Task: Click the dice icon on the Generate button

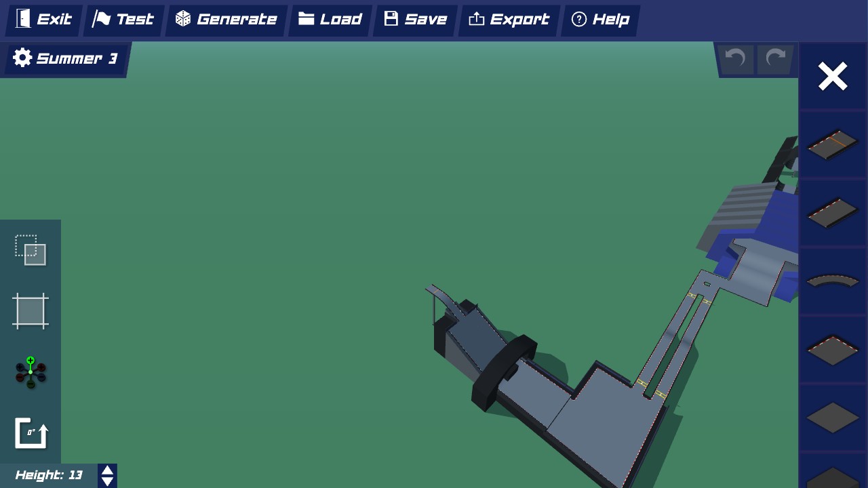Action: pyautogui.click(x=182, y=20)
